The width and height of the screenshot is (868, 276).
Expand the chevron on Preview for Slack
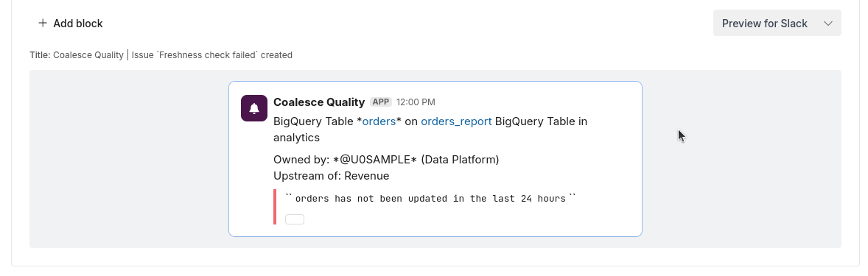(828, 24)
